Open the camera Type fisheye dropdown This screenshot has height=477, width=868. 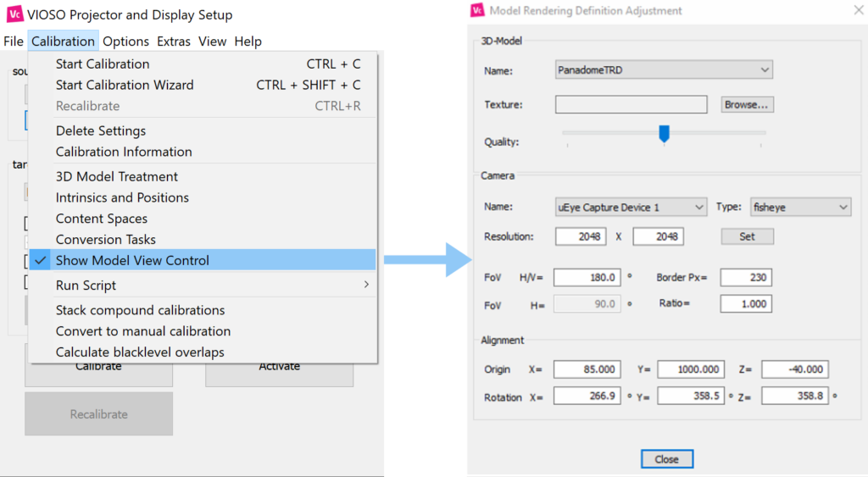pyautogui.click(x=800, y=207)
